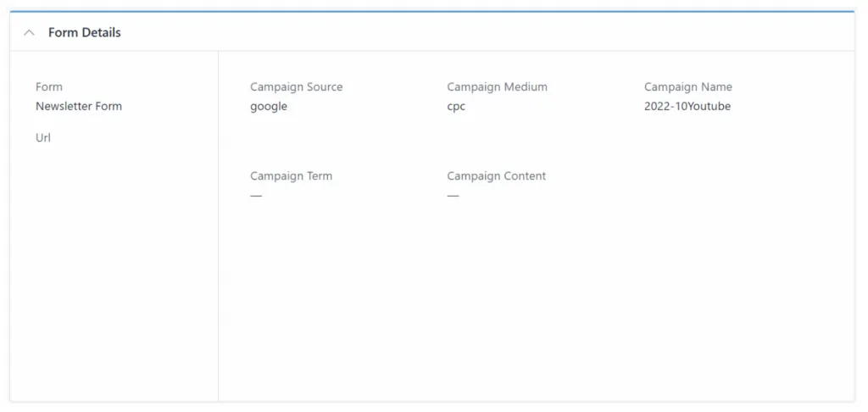
Task: Select the Campaign Name label
Action: point(687,86)
